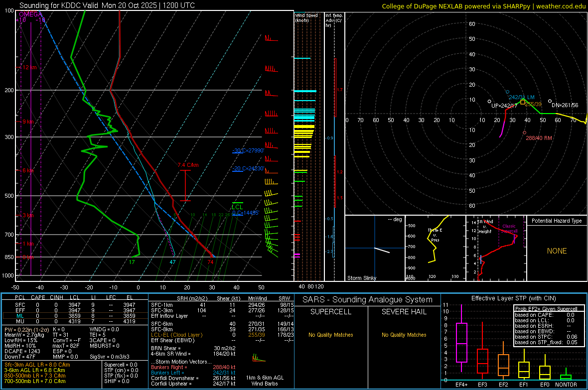Click the SHIP = 0.0 value
588x390 pixels.
[x=117, y=381]
